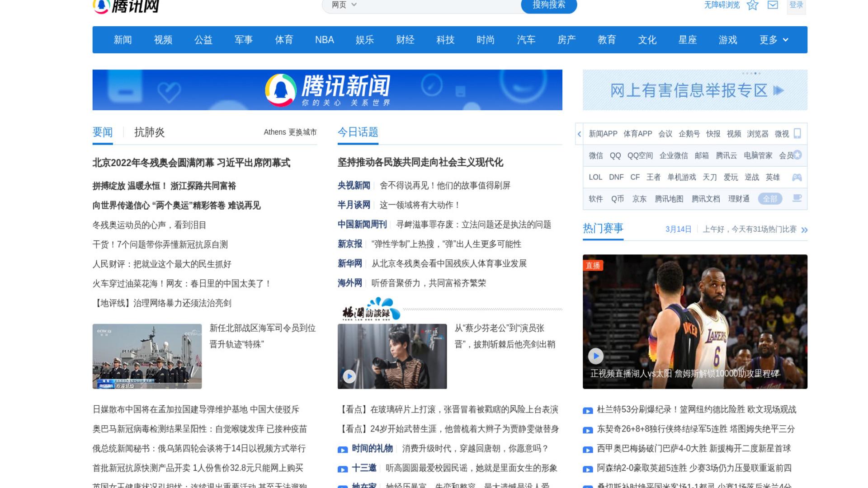868x488 pixels.
Task: Open QQ空间 in services panel
Action: tap(640, 155)
